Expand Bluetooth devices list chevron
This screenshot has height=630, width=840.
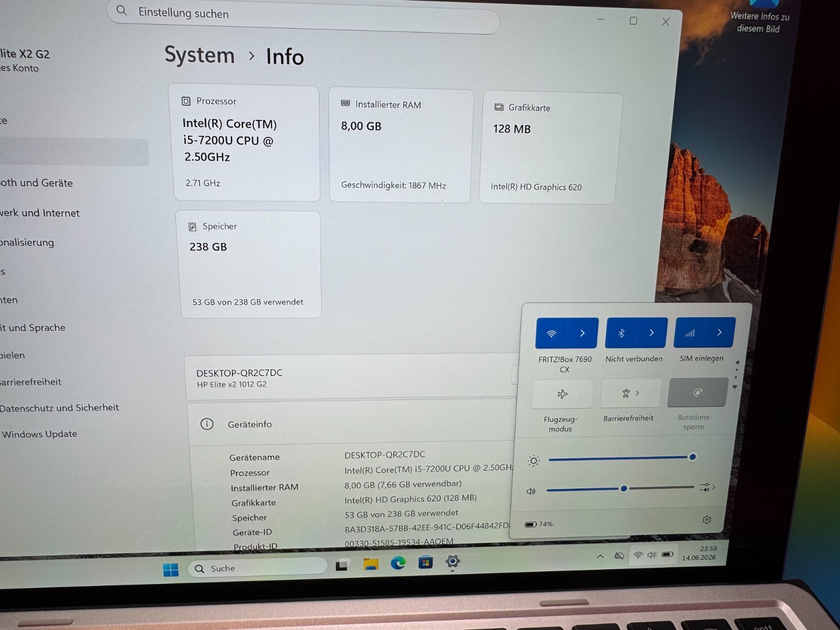tap(652, 332)
